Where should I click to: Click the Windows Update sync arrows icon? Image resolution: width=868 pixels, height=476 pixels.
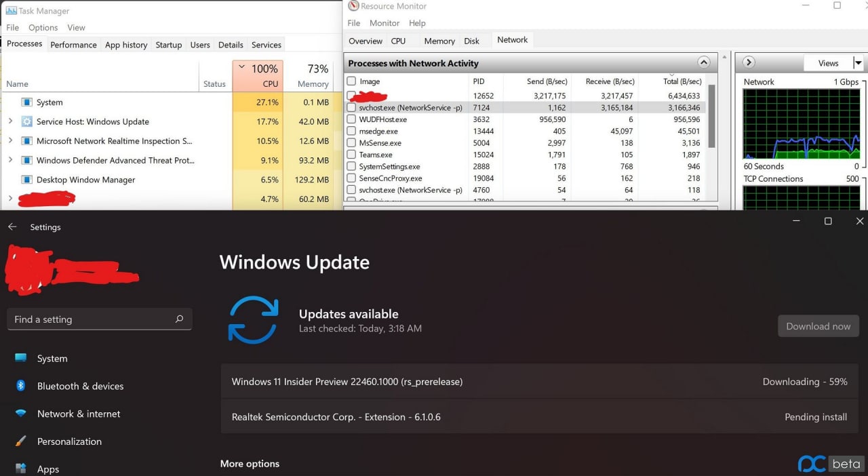253,320
